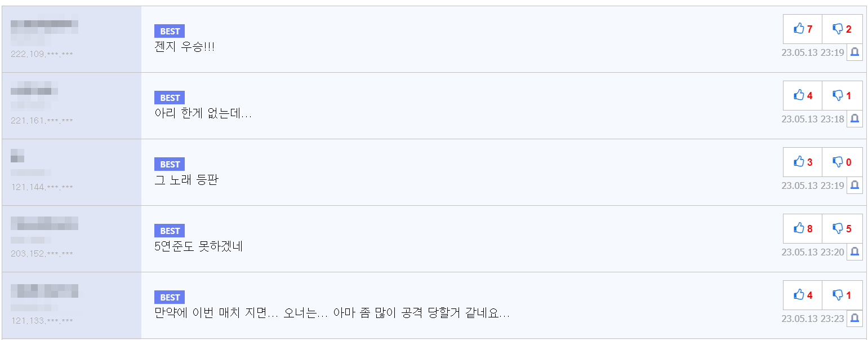Thumbs up the '그 노래 등판' comment
This screenshot has width=868, height=340.
802,162
